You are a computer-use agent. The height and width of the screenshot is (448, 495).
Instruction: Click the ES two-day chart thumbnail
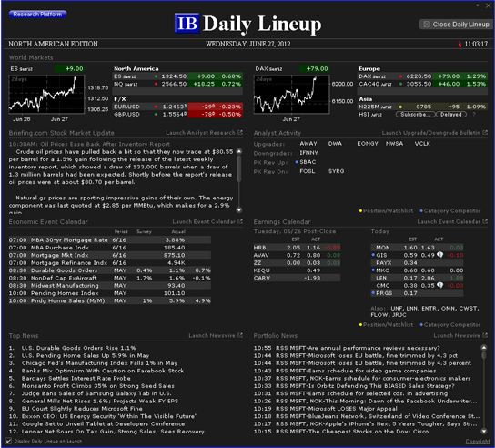point(46,94)
